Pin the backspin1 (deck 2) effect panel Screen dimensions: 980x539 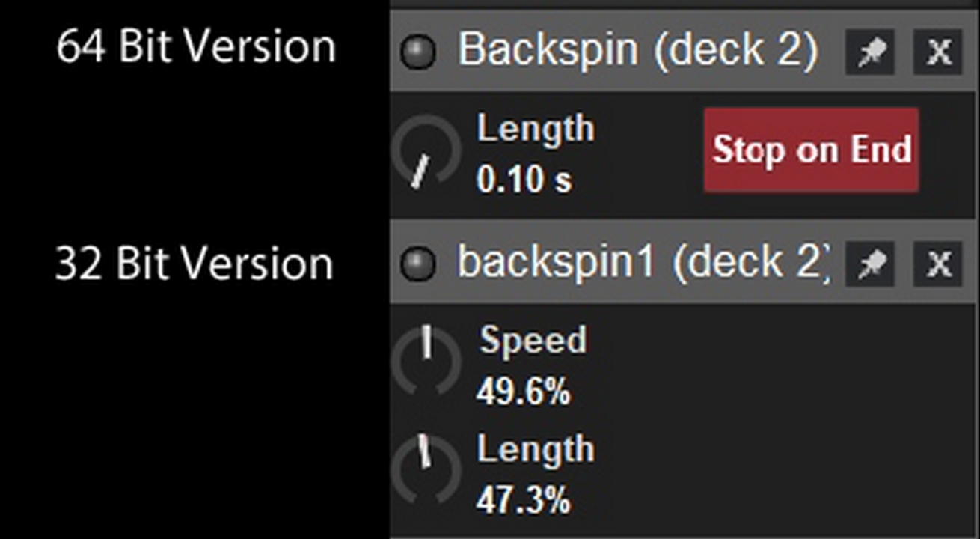pyautogui.click(x=870, y=263)
